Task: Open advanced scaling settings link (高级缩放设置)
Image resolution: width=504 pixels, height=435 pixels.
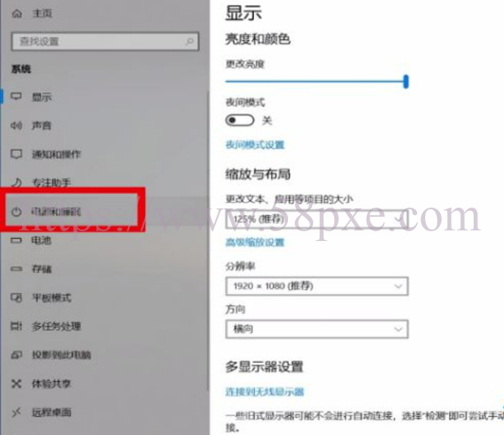Action: point(255,242)
